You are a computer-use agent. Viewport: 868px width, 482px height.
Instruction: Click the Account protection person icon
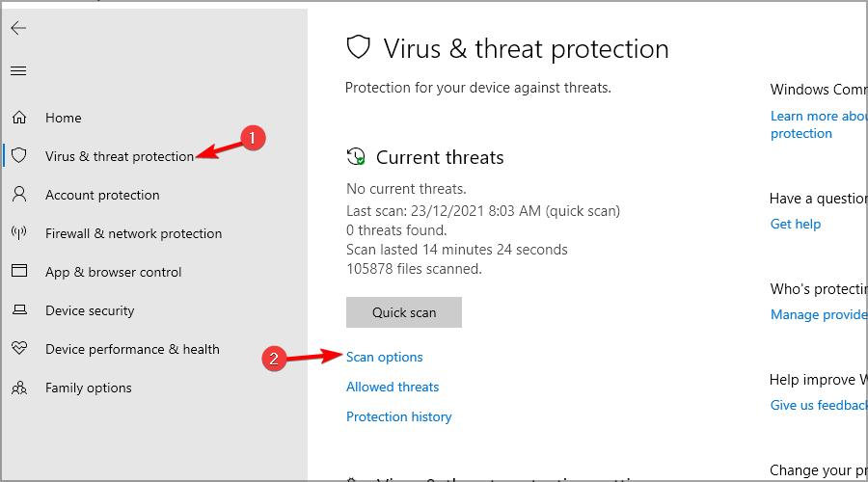click(19, 195)
